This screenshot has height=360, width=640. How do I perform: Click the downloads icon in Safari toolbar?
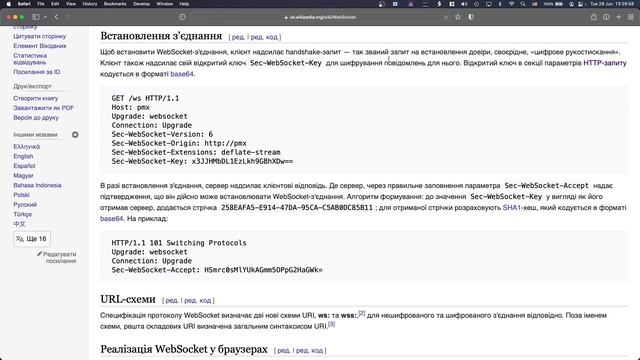point(606,17)
